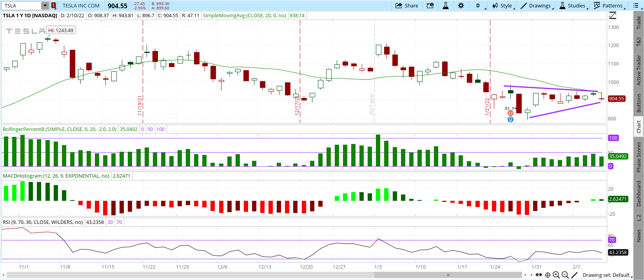Click the RSI 43.2358 axis value label
644x280 pixels.
pyautogui.click(x=618, y=252)
